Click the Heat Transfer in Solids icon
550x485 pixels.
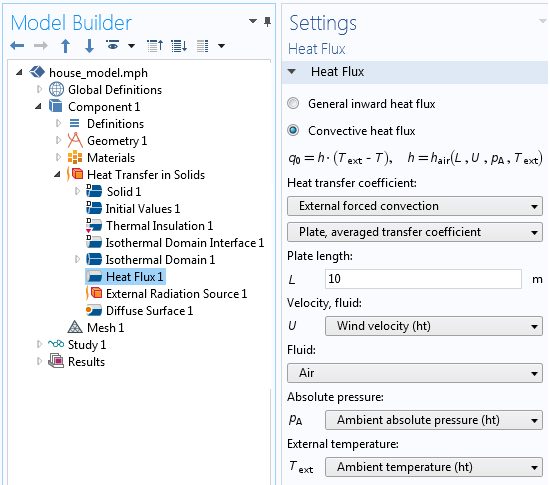[75, 174]
